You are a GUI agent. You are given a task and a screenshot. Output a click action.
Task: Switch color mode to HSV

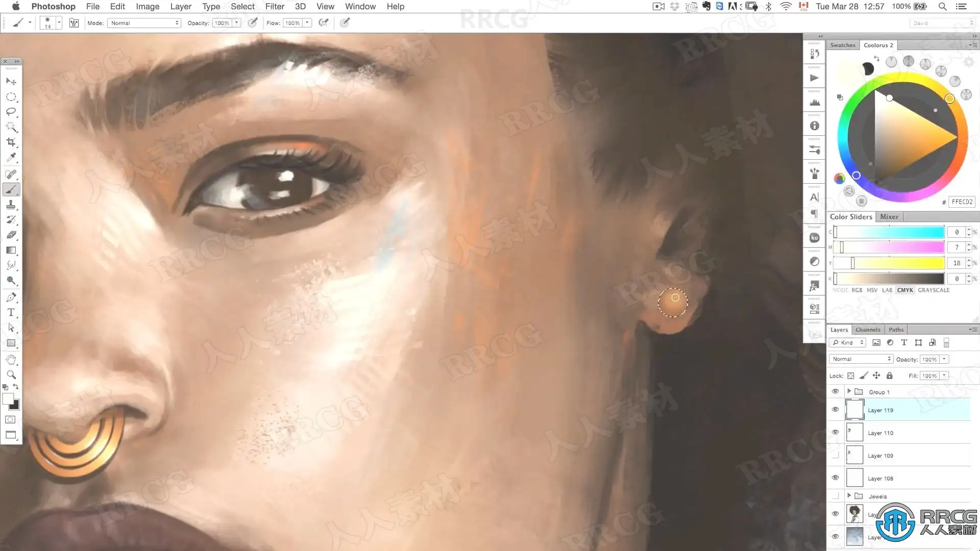(x=872, y=290)
